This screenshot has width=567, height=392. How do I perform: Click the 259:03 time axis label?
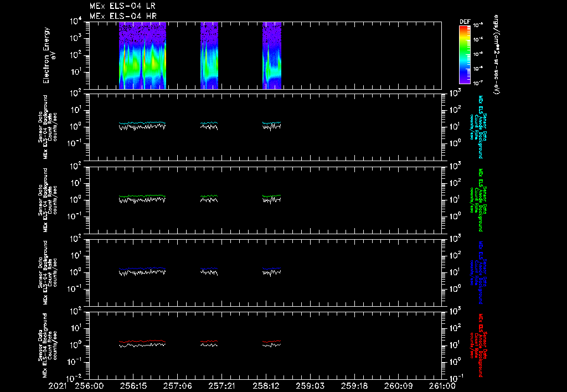click(310, 386)
